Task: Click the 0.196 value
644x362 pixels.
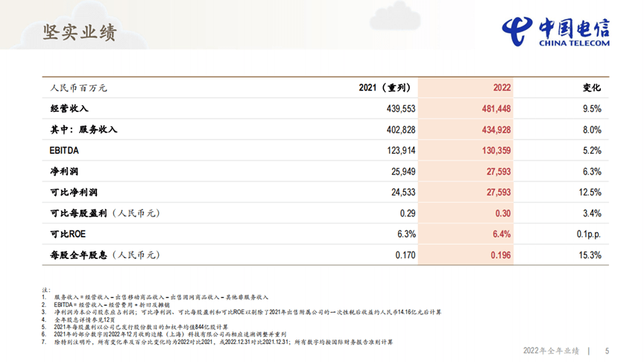Action: [x=501, y=255]
